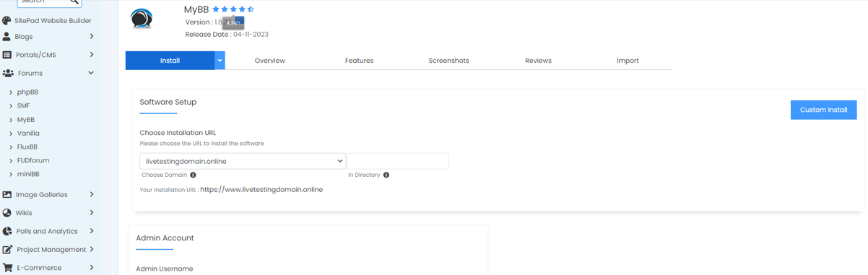Viewport: 868px width, 275px height.
Task: Click the In Directory input field
Action: pyautogui.click(x=398, y=161)
